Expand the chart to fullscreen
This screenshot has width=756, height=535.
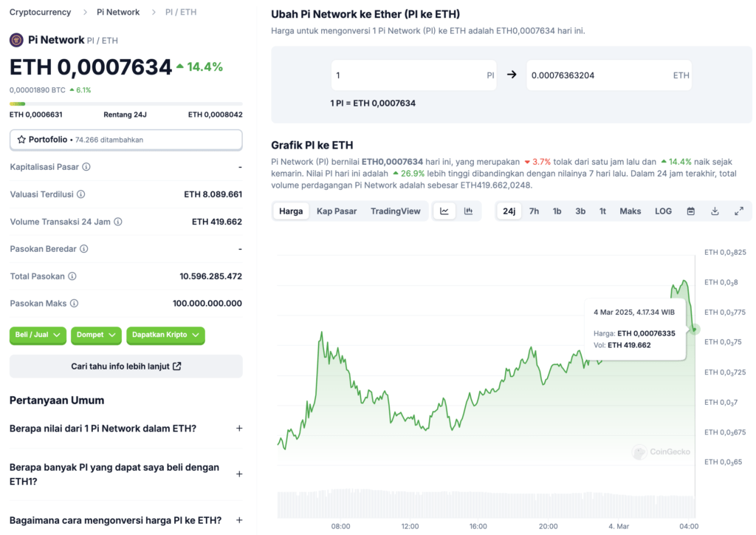tap(738, 211)
